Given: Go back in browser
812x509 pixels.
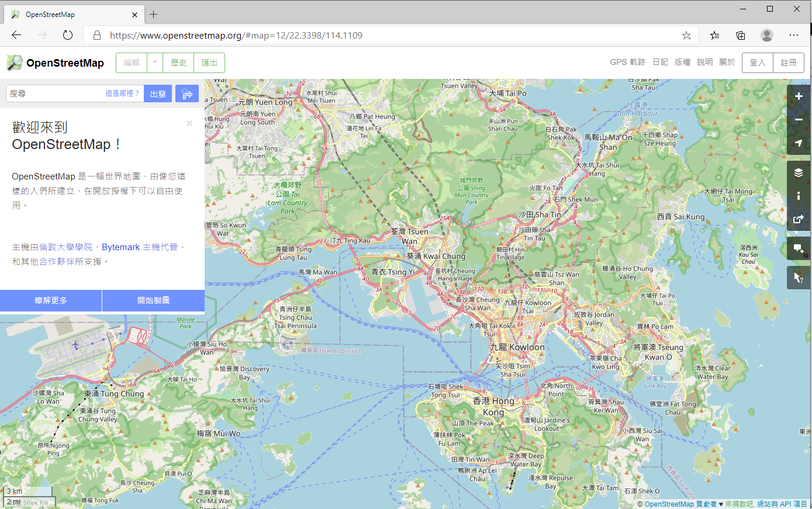Looking at the screenshot, I should coord(16,35).
